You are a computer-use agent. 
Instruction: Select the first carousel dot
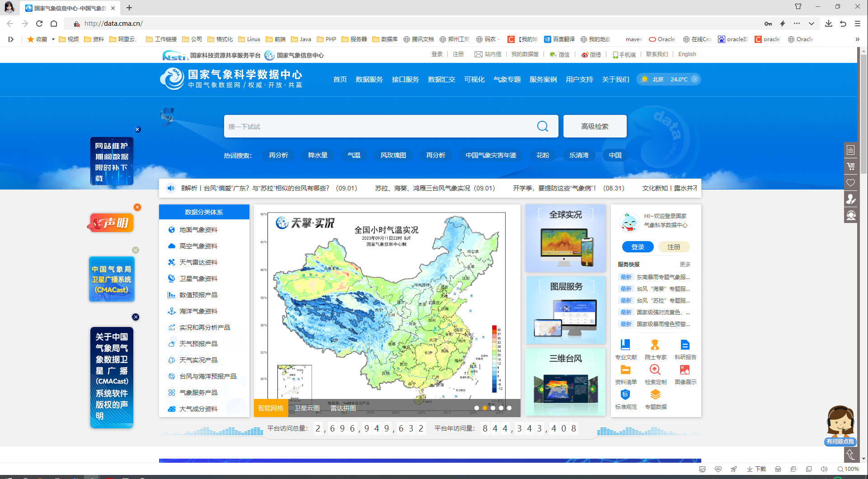point(477,408)
